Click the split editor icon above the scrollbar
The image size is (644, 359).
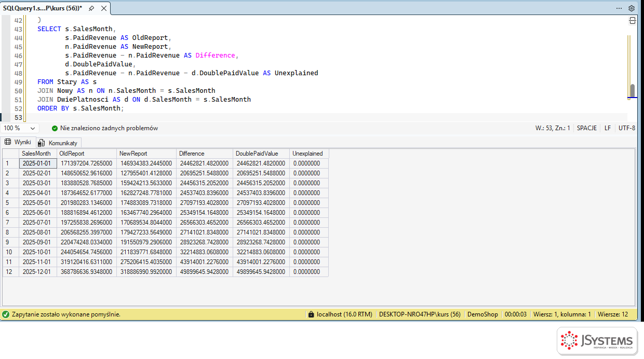click(x=632, y=21)
